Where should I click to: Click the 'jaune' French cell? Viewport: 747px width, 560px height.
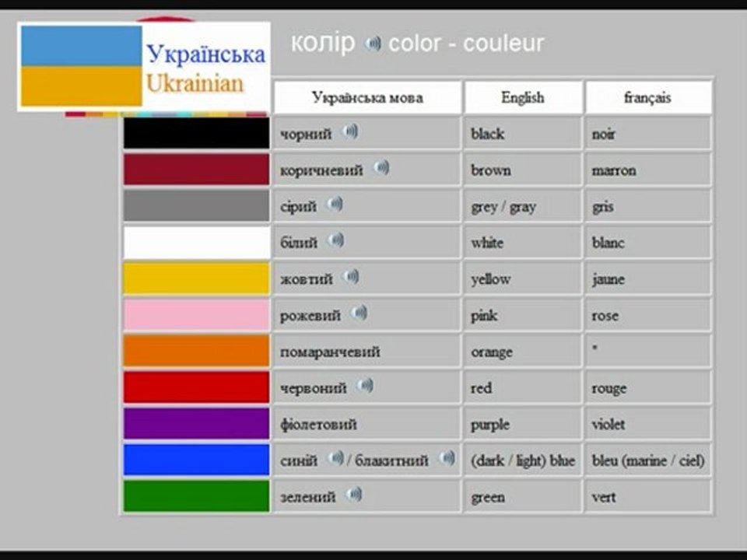[x=648, y=278]
